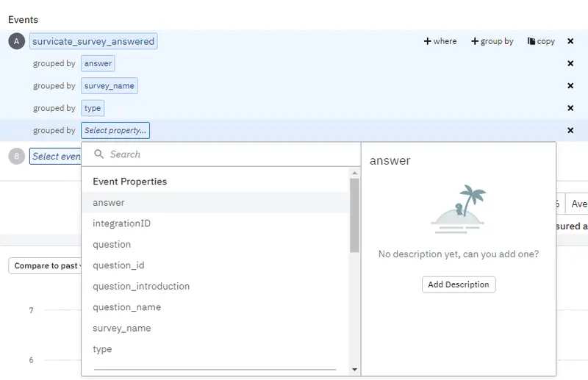This screenshot has width=588, height=380.
Task: Select answer from Event Properties list
Action: [215, 203]
